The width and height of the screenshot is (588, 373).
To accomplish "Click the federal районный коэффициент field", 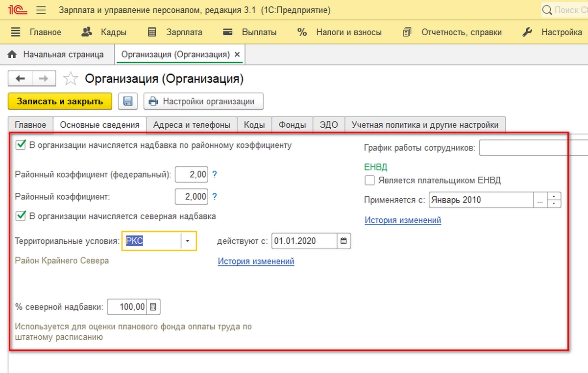I will click(192, 174).
